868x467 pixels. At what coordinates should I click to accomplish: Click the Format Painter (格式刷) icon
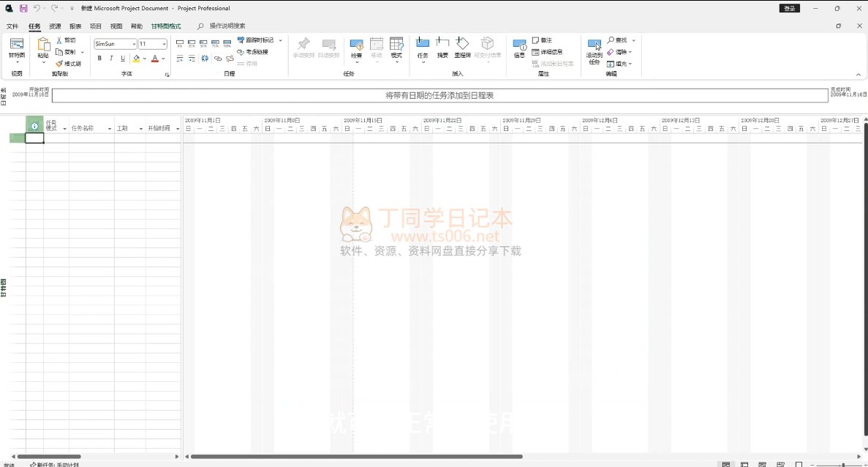click(x=59, y=64)
